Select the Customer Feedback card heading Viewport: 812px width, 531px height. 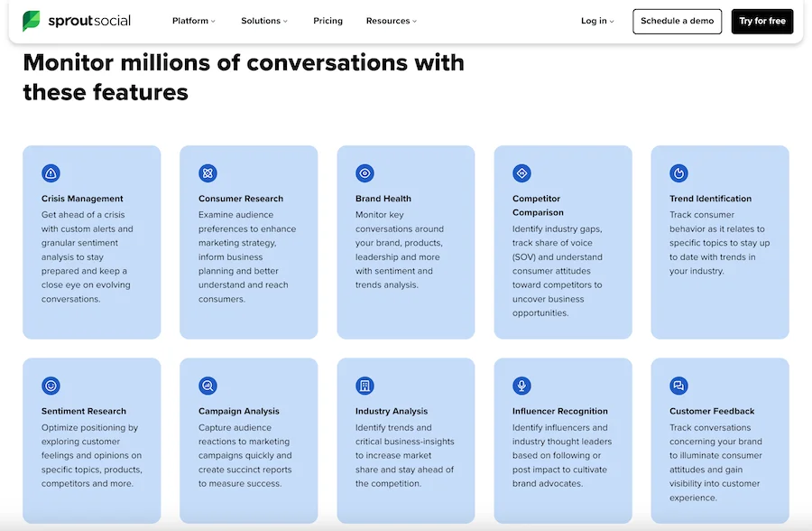[712, 411]
